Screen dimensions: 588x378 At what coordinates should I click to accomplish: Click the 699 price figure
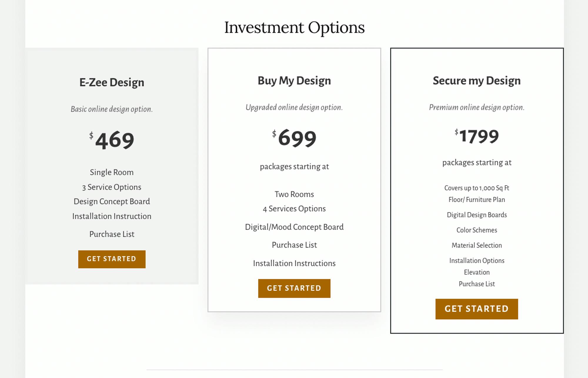tap(297, 138)
